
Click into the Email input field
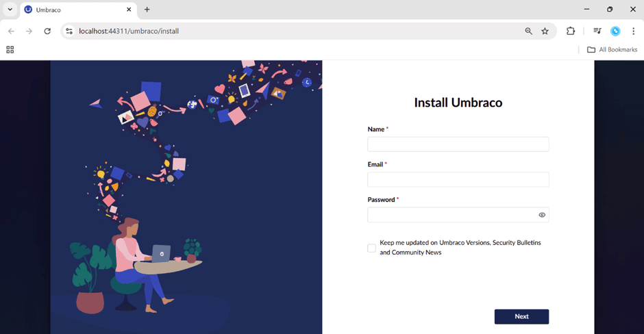(x=458, y=179)
